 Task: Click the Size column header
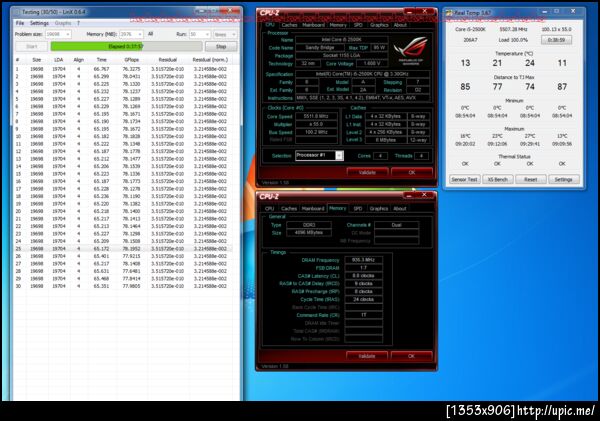[37, 60]
